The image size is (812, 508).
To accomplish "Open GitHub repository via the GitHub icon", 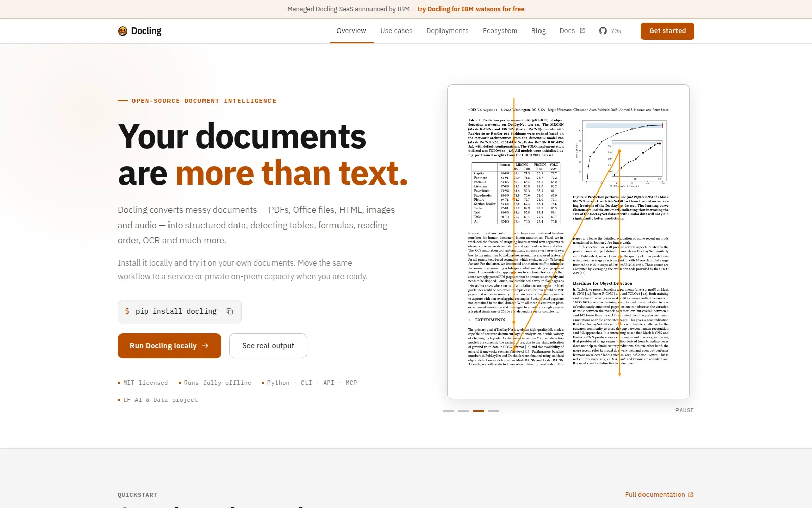I will coord(603,31).
